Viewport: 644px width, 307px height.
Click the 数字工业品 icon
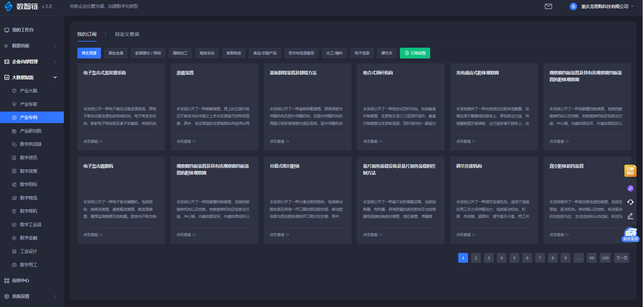(x=14, y=225)
